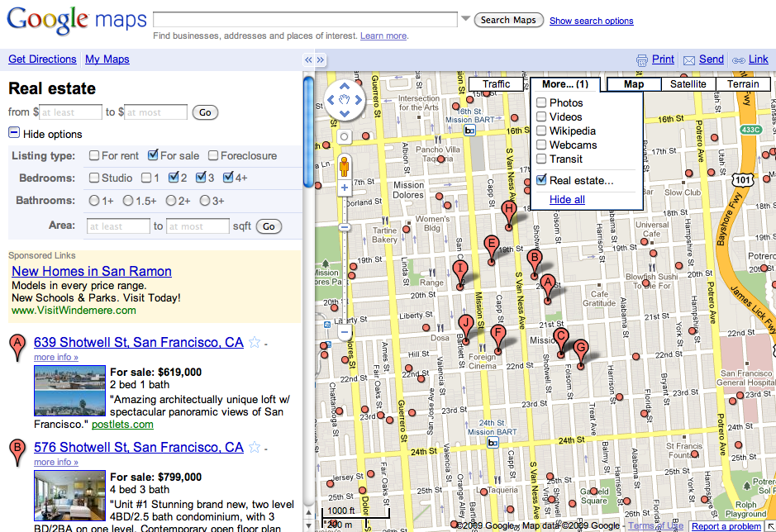Switch to Satellite map view
The height and width of the screenshot is (532, 776).
688,84
